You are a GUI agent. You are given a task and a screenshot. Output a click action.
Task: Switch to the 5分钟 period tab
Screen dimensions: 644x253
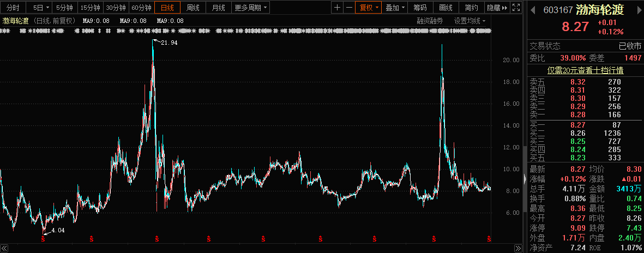64,8
